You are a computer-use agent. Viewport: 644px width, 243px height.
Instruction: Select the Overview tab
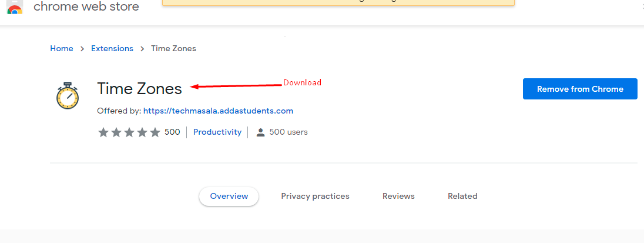point(229,196)
